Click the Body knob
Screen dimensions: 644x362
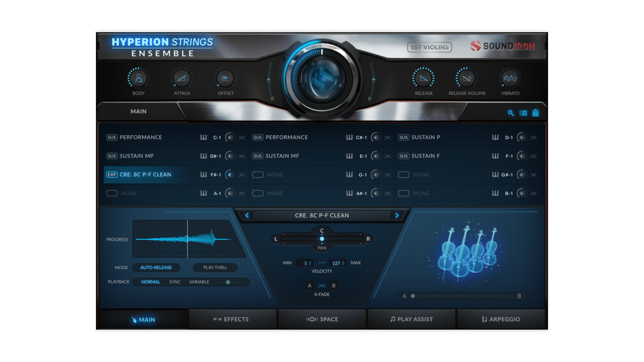point(138,78)
